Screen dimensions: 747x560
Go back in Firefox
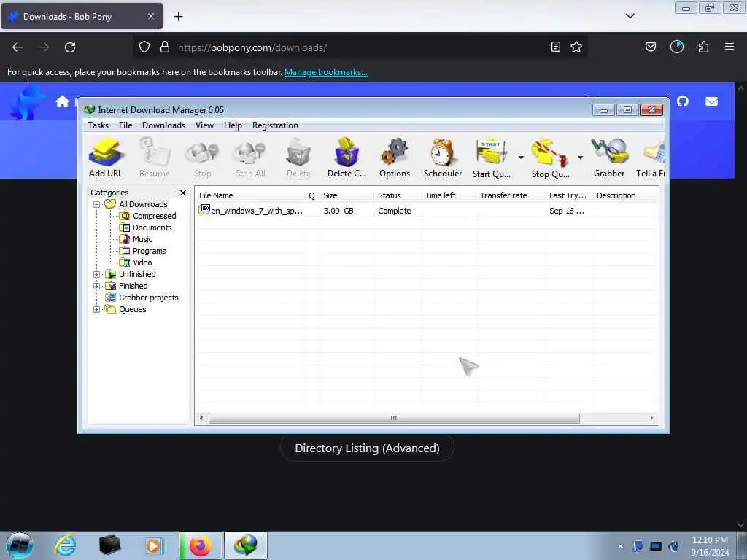tap(18, 47)
